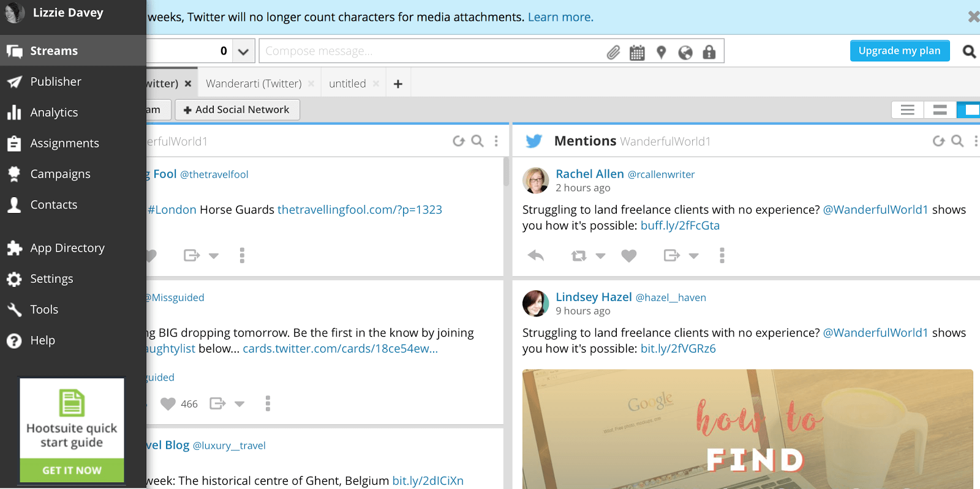Open buff.ly/2fFcGta link
The height and width of the screenshot is (489, 980).
click(x=680, y=226)
